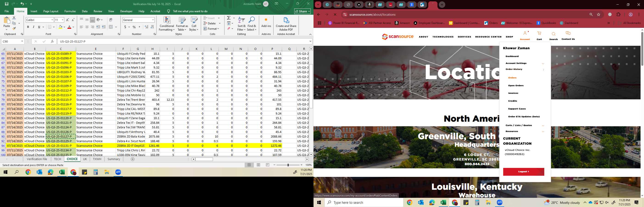The height and width of the screenshot is (207, 644).
Task: Increase font size with the larger A icon
Action: pos(67,20)
